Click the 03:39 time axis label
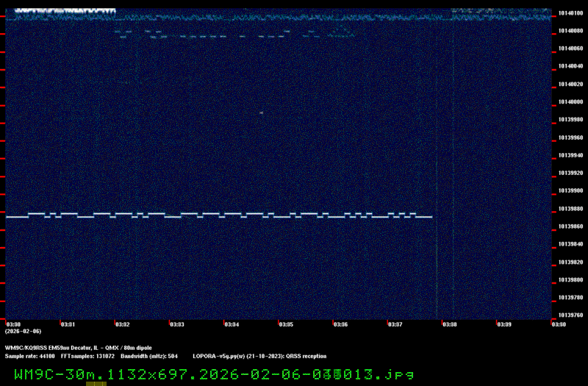588x386 pixels. coord(503,324)
